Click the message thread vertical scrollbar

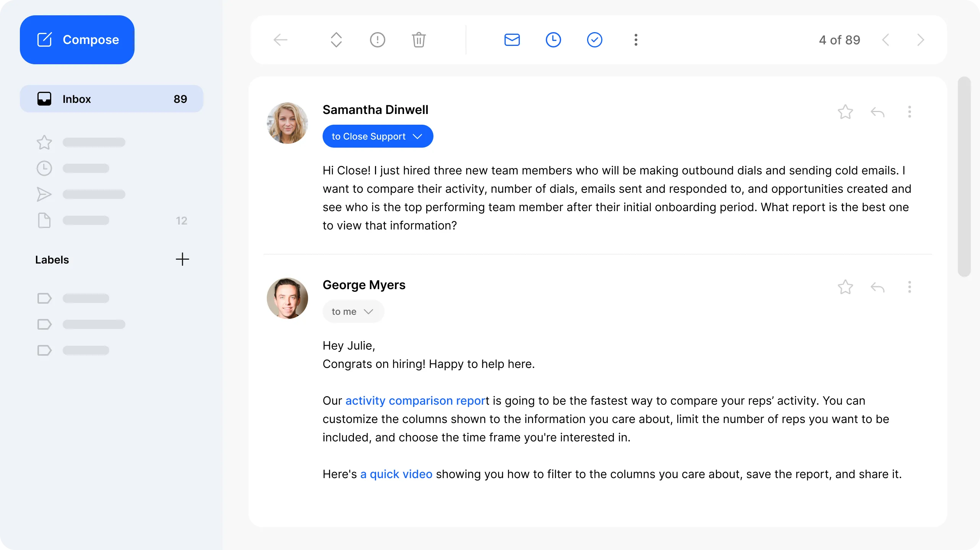[x=964, y=177]
